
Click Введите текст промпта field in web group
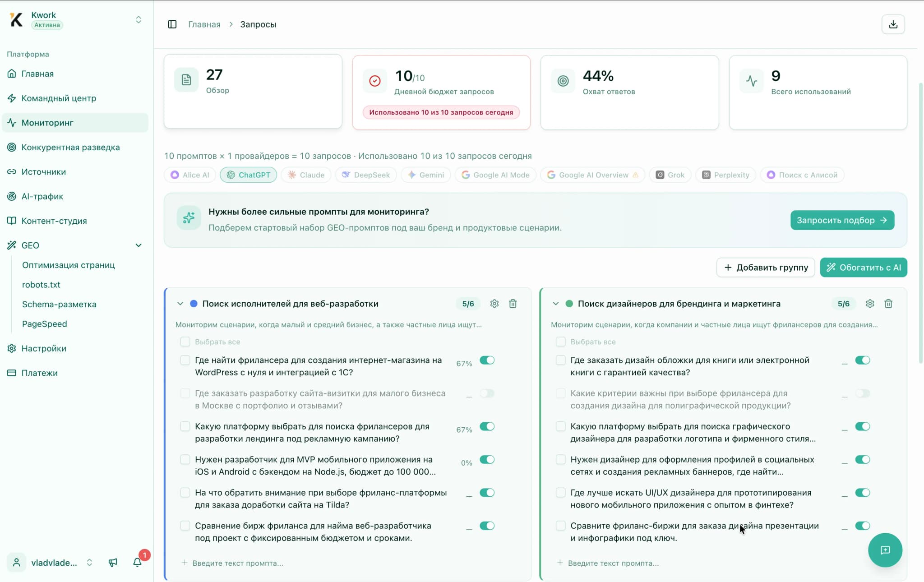[x=238, y=563]
